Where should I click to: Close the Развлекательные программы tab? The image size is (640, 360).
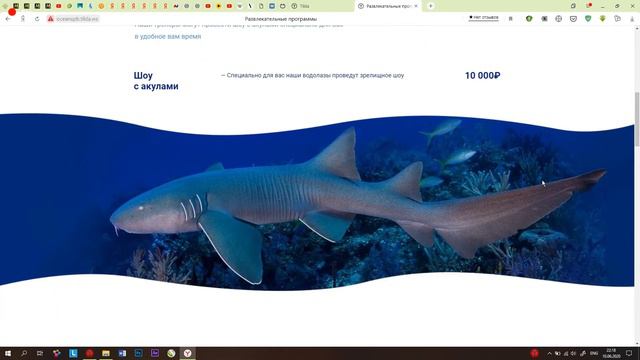click(416, 6)
